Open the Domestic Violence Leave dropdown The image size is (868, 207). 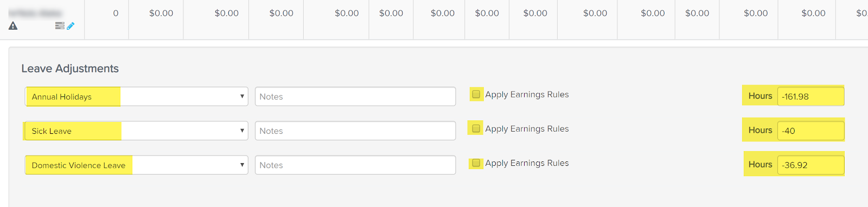(137, 165)
